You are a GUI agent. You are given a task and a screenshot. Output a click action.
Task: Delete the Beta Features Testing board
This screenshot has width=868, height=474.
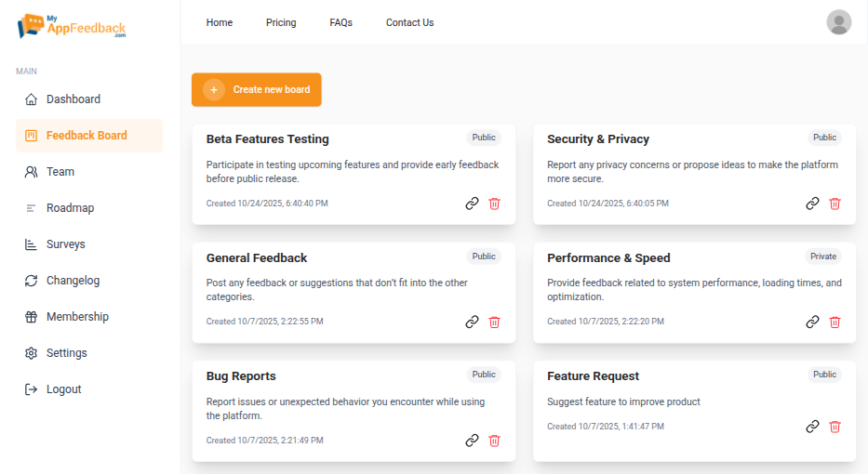(x=494, y=204)
